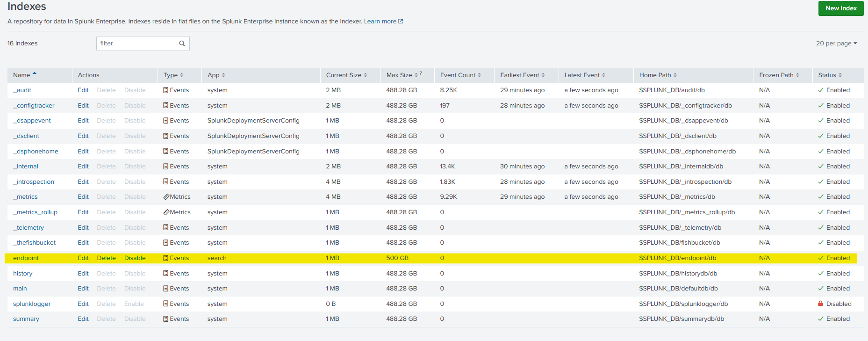Sort by App column header
This screenshot has width=868, height=341.
click(216, 75)
